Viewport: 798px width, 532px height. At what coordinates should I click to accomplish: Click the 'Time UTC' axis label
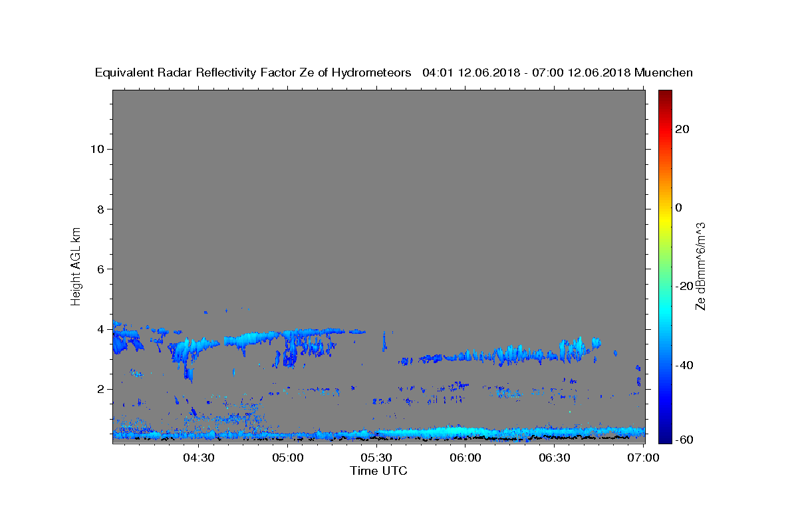pos(378,471)
